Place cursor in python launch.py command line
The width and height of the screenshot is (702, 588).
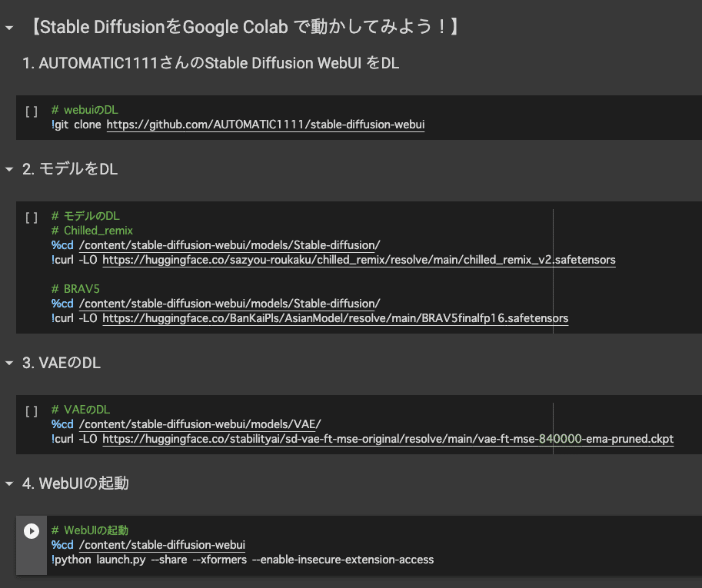click(x=242, y=560)
